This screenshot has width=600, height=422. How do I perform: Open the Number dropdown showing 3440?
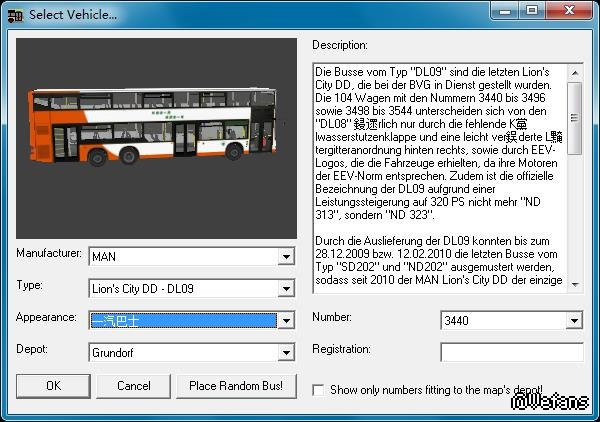pyautogui.click(x=574, y=321)
